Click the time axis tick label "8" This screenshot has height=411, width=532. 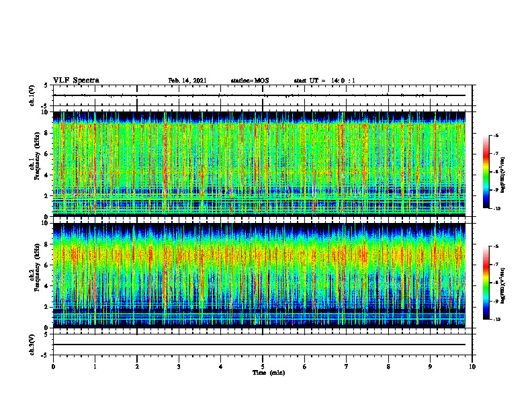tap(388, 367)
